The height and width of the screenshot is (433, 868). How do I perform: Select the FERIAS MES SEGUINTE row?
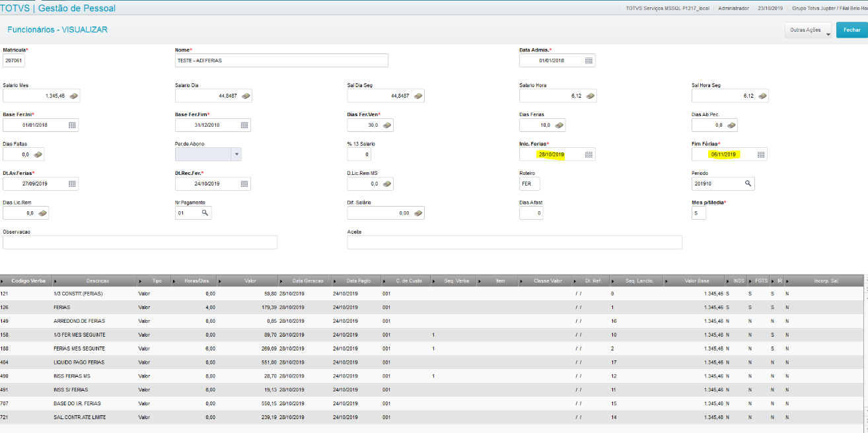[x=431, y=349]
